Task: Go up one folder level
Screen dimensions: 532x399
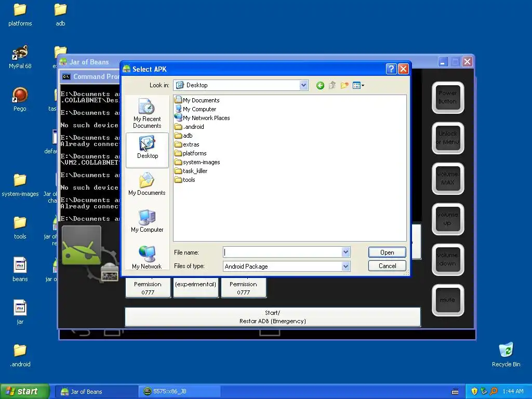Action: 332,86
